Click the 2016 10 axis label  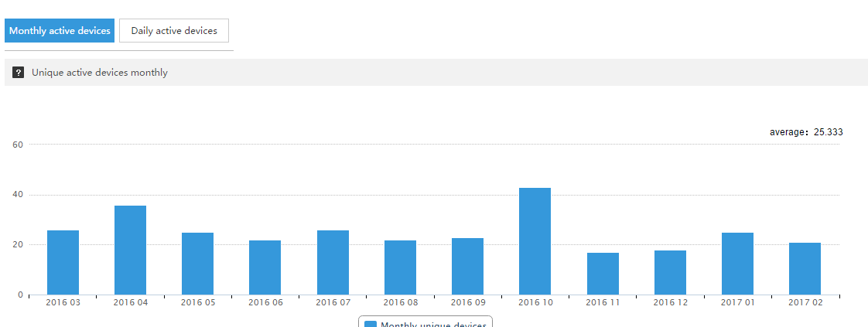535,303
